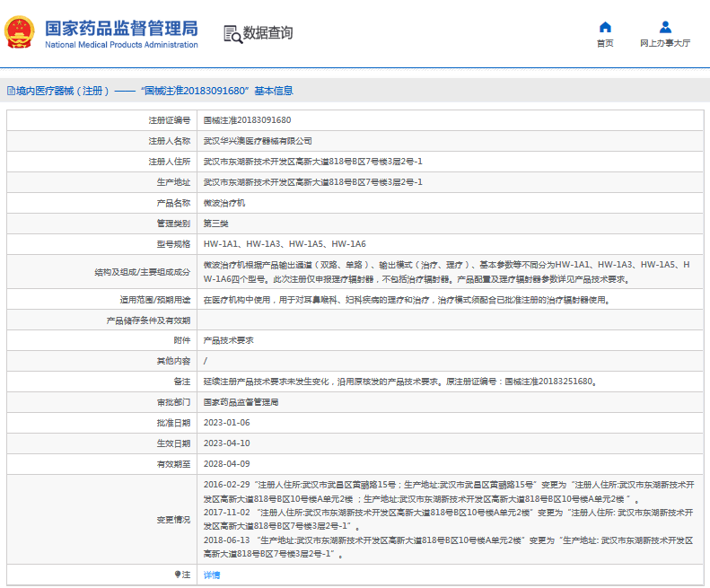Click the document icon before 境内医疗器械
This screenshot has height=588, width=710.
(11, 91)
